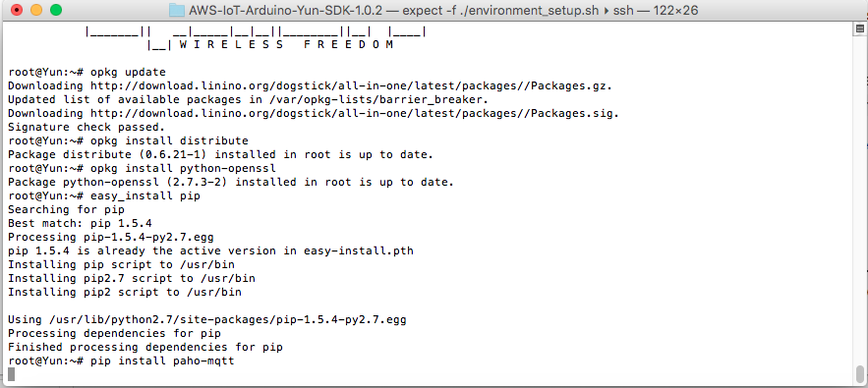The width and height of the screenshot is (868, 388).
Task: Click the vertical scrollbar thumb at bottom
Action: (x=860, y=373)
